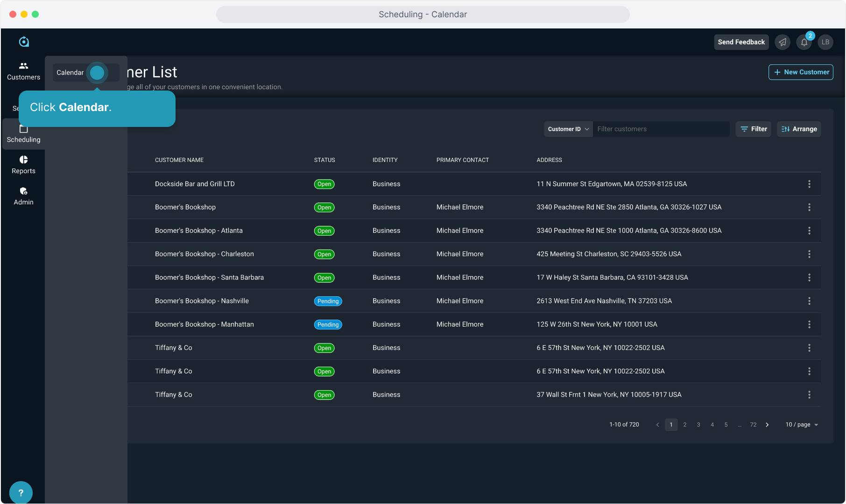Open the LB user avatar menu
This screenshot has width=846, height=504.
pyautogui.click(x=825, y=42)
